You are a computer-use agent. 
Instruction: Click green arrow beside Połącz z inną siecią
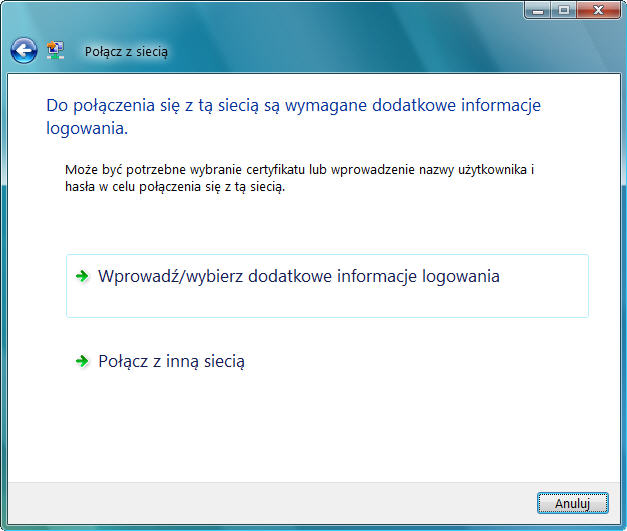click(83, 361)
